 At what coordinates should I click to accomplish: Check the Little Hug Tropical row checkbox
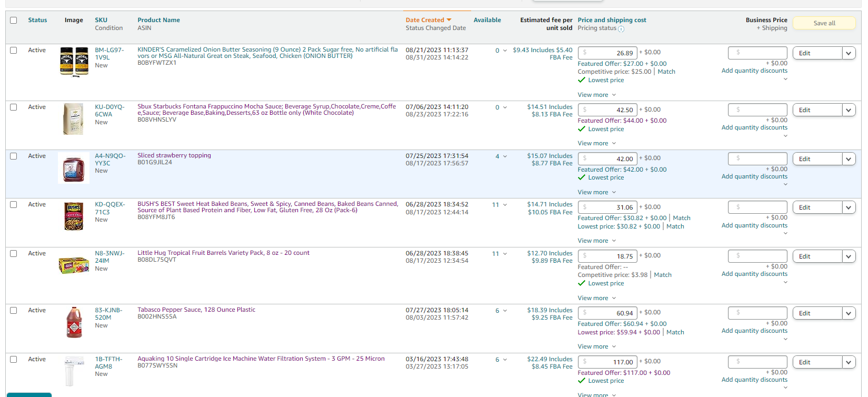14,253
